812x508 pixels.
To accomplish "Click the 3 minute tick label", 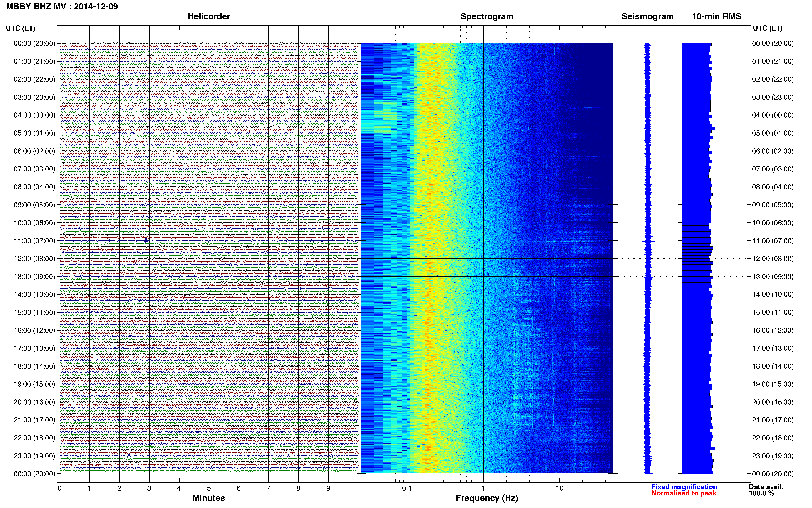I will click(x=149, y=488).
